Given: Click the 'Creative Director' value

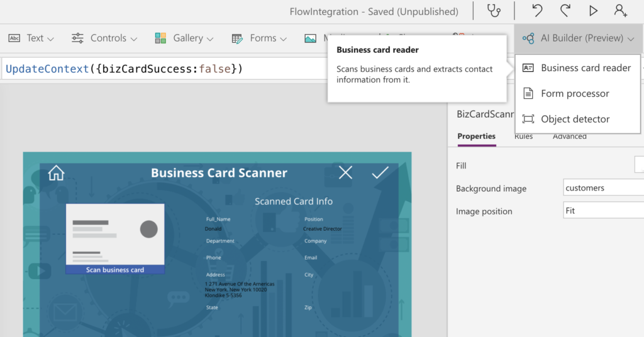Looking at the screenshot, I should point(323,229).
